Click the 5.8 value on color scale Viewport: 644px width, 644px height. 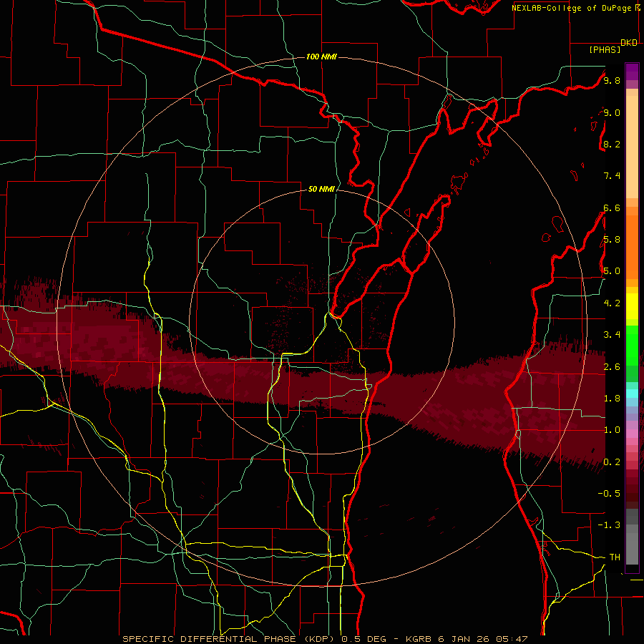pyautogui.click(x=612, y=240)
